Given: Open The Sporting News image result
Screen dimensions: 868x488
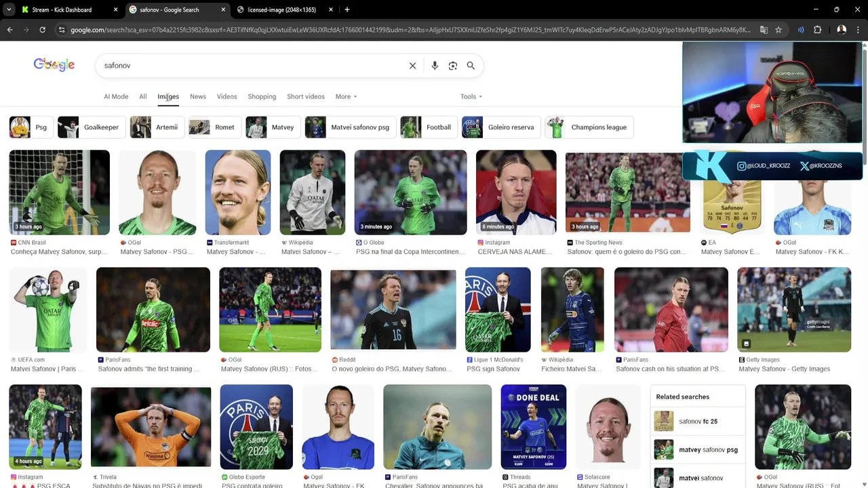Looking at the screenshot, I should coord(628,192).
